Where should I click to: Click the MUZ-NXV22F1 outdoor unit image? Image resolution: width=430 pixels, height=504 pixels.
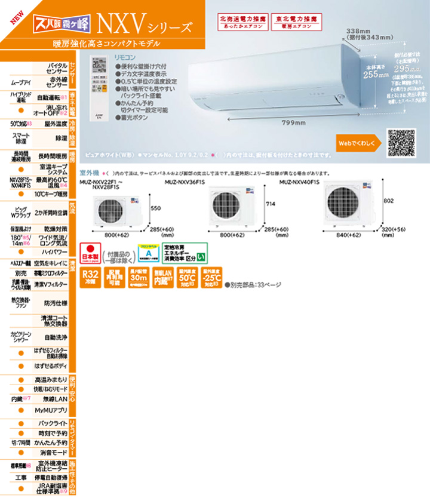pyautogui.click(x=118, y=211)
